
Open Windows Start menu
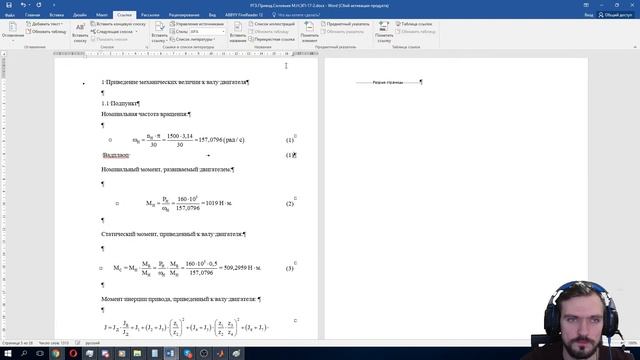8,353
